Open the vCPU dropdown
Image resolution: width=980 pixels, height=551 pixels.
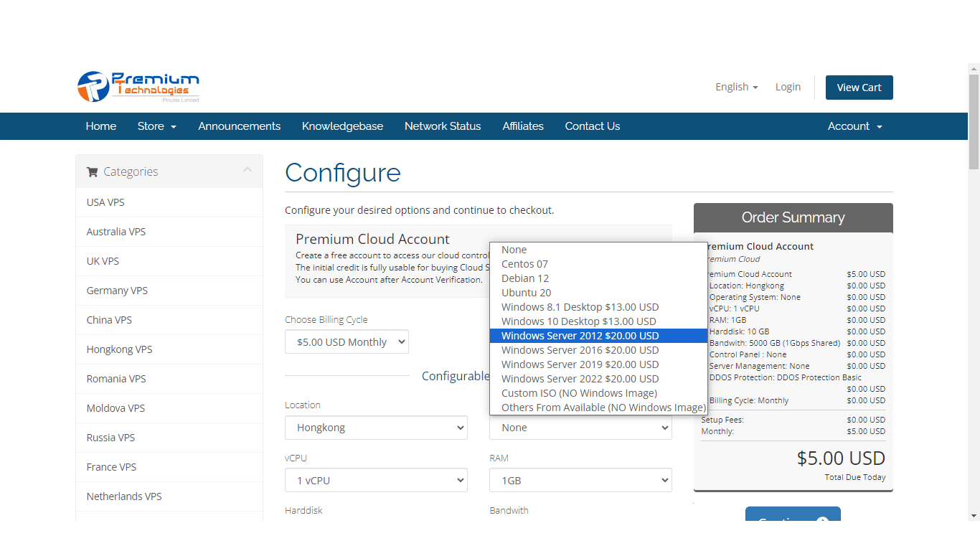point(376,481)
